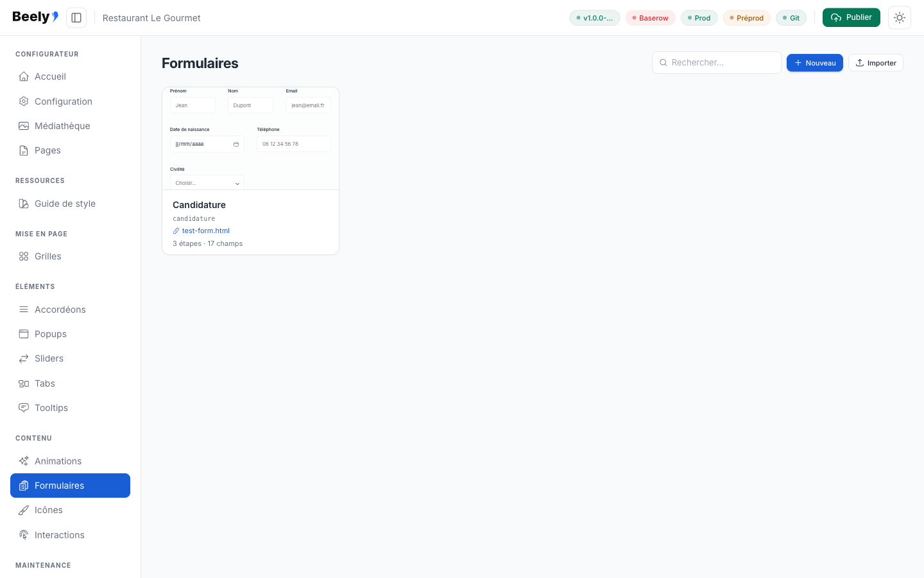Click the '3 étapes · 17 champs' text

click(207, 243)
